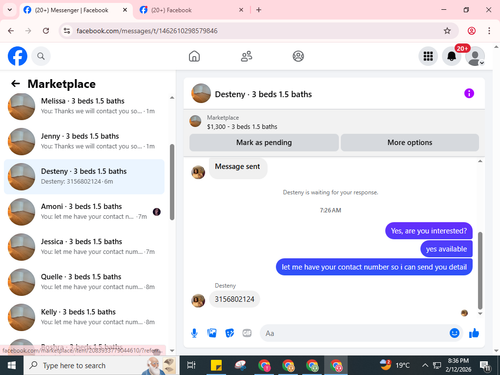Close the second Facebook browser tab
This screenshot has height=375, width=500.
pos(241,10)
